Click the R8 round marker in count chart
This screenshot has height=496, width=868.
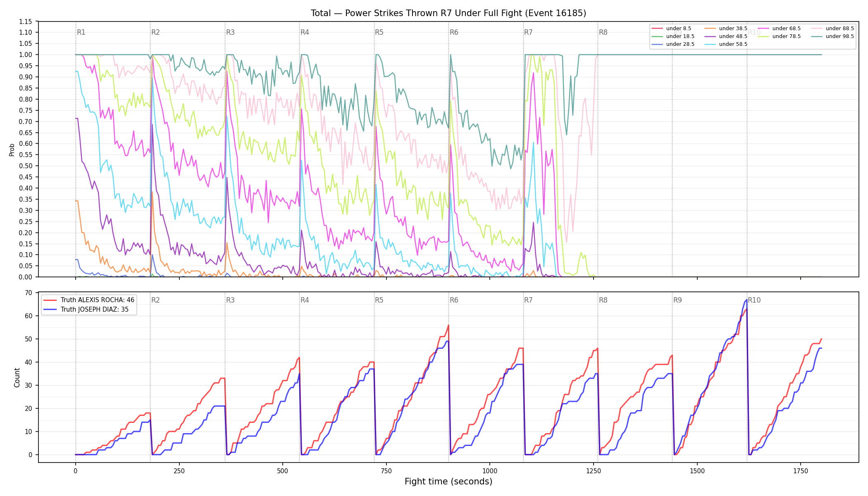pos(603,300)
